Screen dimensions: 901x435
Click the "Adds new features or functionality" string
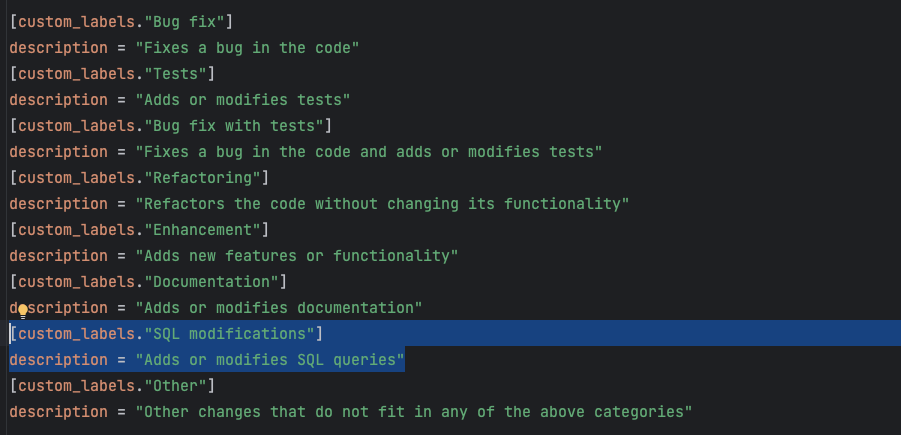(x=297, y=255)
